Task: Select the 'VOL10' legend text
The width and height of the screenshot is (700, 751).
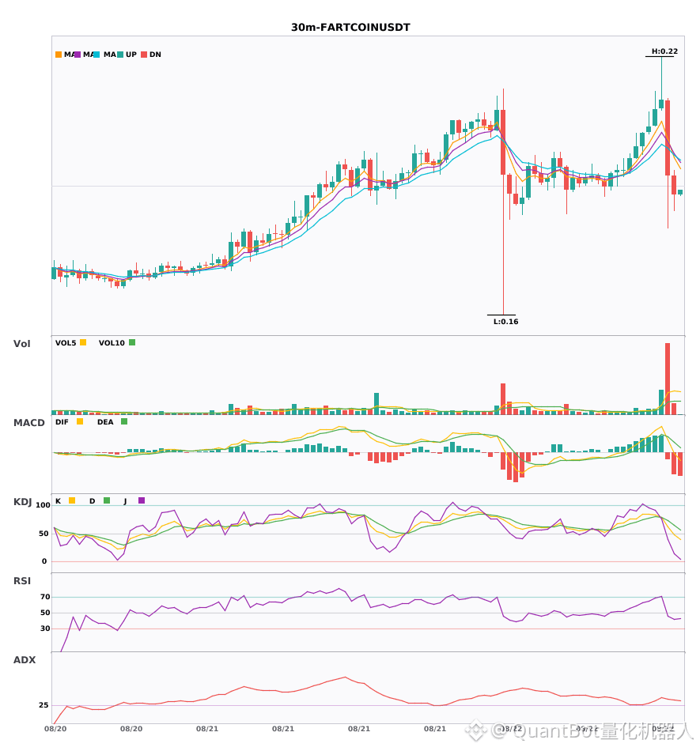Action: pyautogui.click(x=112, y=343)
